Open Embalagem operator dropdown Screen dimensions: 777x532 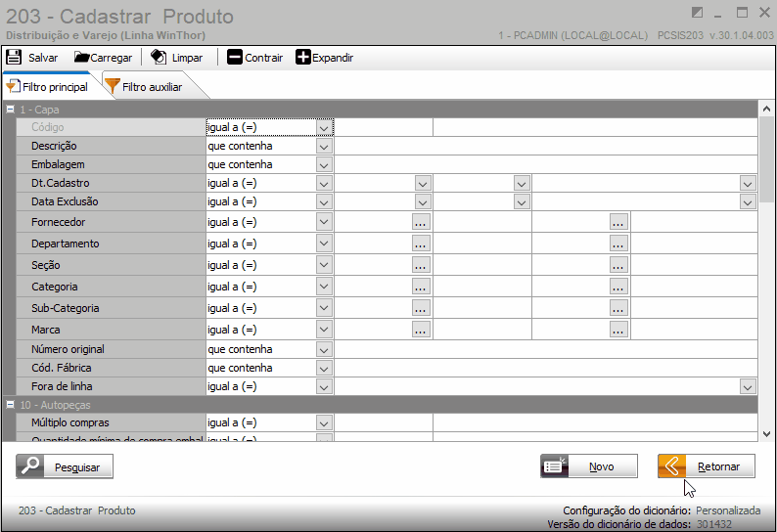pos(324,165)
